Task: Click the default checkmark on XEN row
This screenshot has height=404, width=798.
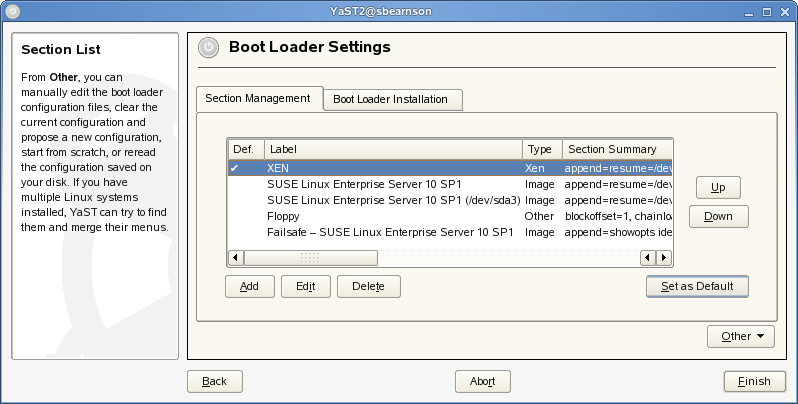Action: tap(234, 168)
